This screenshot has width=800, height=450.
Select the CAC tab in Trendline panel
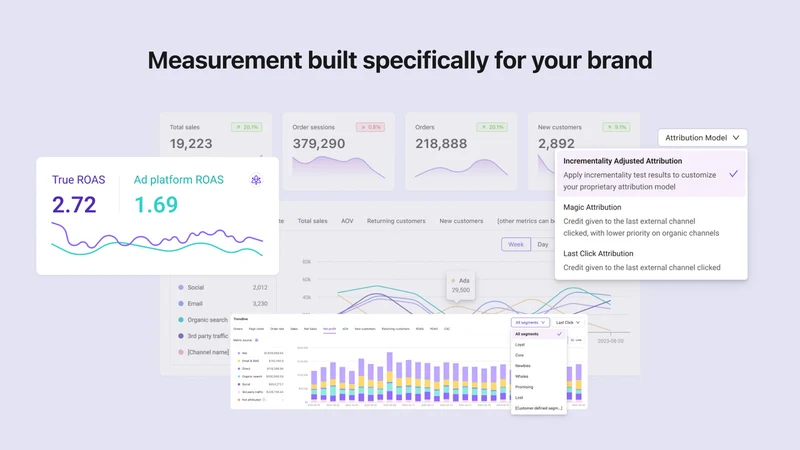click(447, 329)
